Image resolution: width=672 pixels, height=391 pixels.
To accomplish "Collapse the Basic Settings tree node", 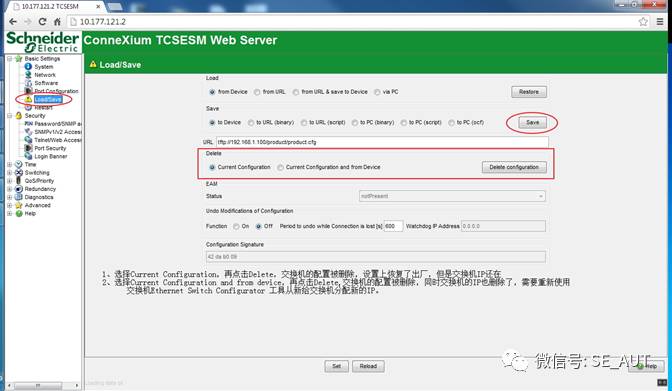I will (x=9, y=58).
